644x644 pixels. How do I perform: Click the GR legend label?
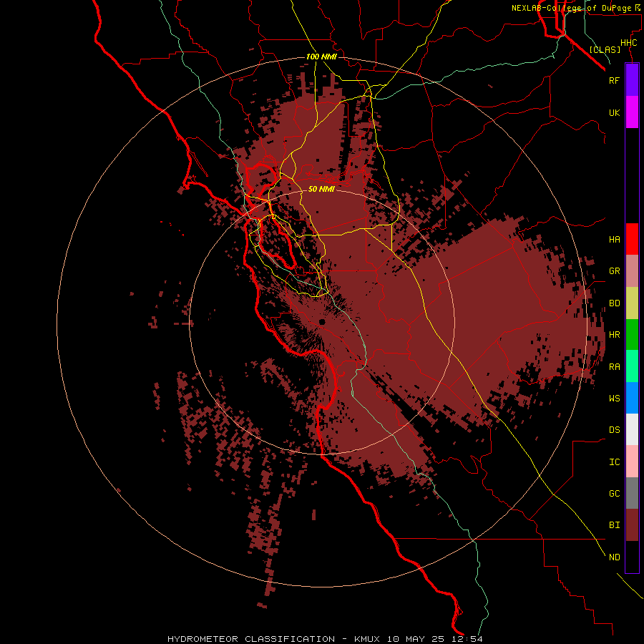pos(614,271)
